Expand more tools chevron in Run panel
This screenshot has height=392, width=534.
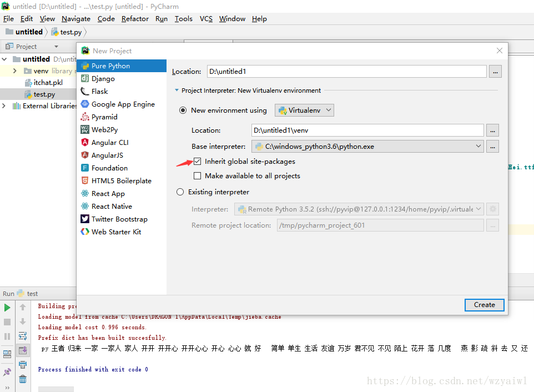7,388
